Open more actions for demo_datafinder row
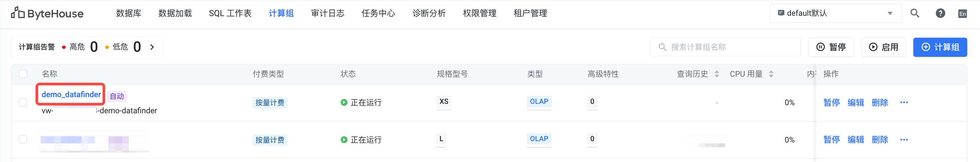Viewport: 980px width, 162px height. pyautogui.click(x=904, y=103)
